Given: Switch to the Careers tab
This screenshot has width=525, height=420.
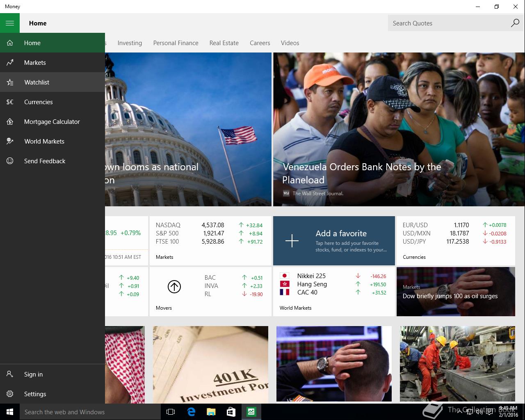Looking at the screenshot, I should click(x=260, y=43).
